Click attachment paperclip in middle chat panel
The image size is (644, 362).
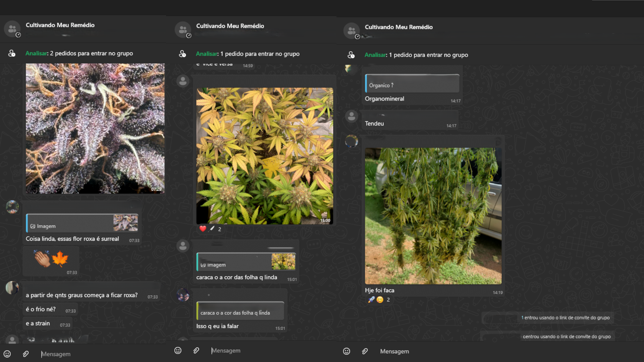pos(196,351)
